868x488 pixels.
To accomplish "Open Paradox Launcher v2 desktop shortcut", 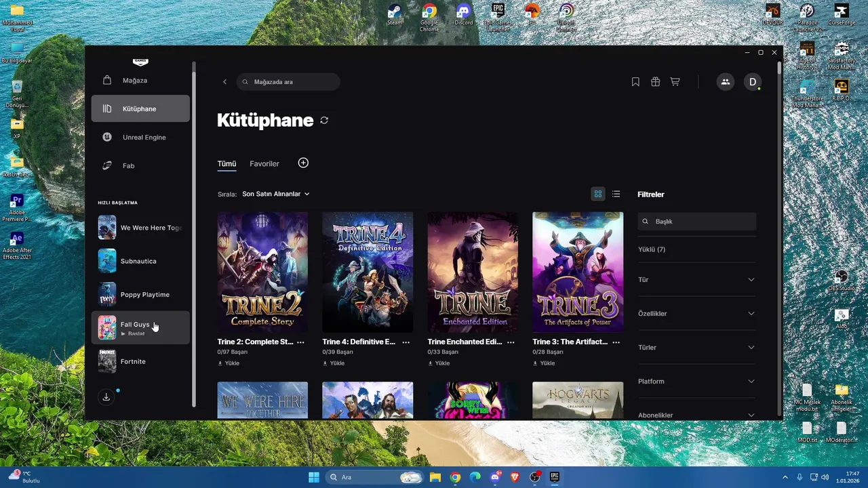I will click(x=807, y=18).
